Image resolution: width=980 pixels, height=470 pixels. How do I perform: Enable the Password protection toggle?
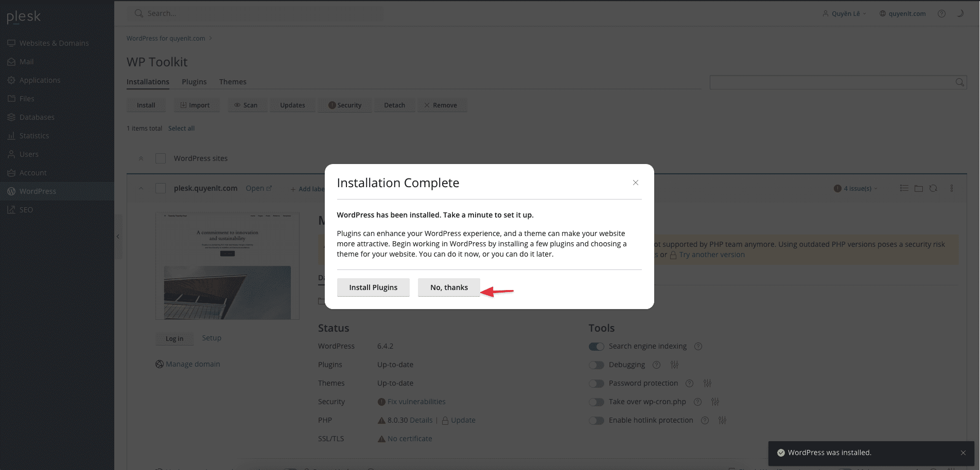click(x=596, y=384)
